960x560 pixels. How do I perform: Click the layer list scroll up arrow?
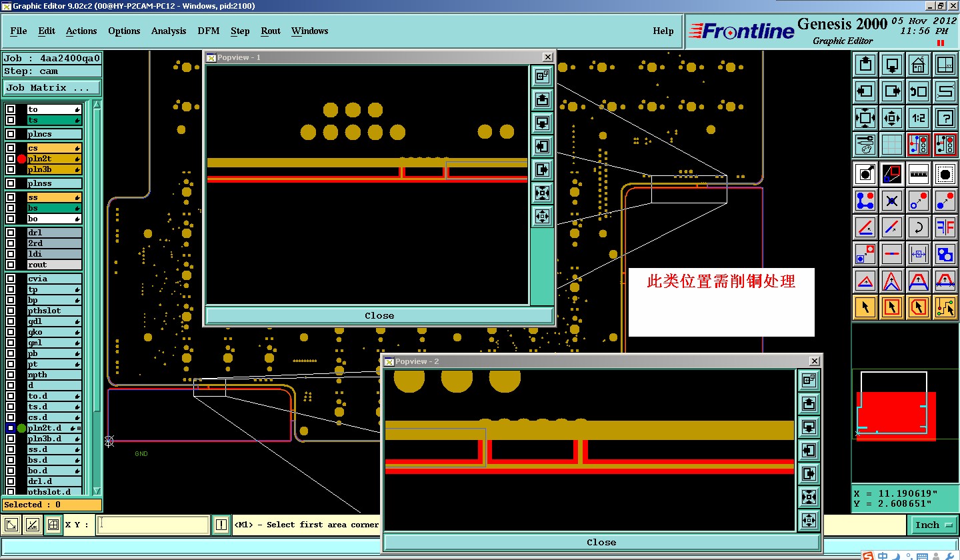(x=97, y=105)
